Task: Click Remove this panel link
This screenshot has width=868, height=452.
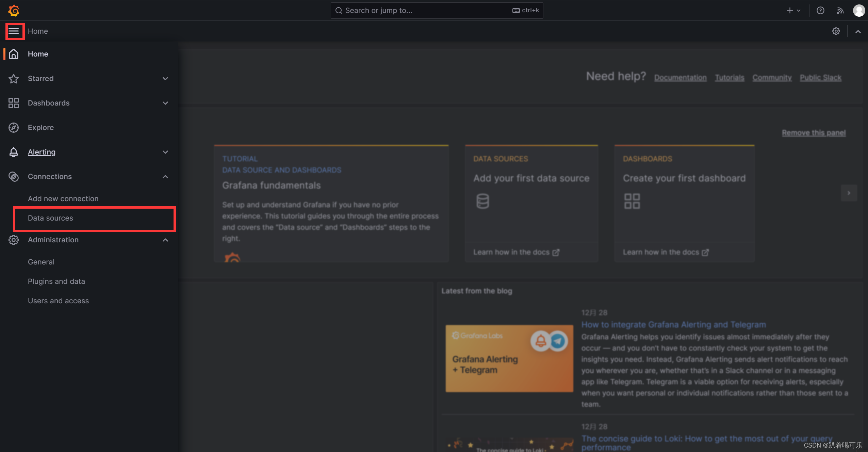Action: pos(814,133)
